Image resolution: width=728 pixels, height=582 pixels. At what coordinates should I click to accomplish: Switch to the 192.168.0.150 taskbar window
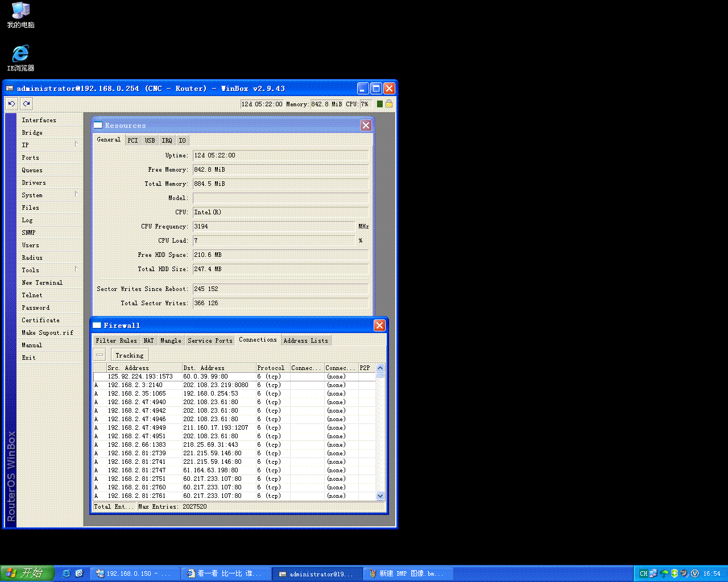point(134,573)
